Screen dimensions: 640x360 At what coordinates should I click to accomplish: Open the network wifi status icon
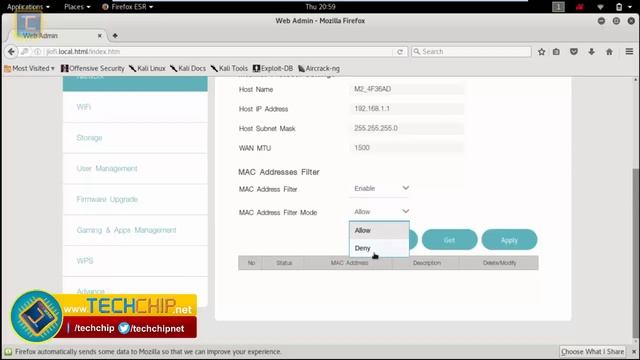click(x=600, y=7)
